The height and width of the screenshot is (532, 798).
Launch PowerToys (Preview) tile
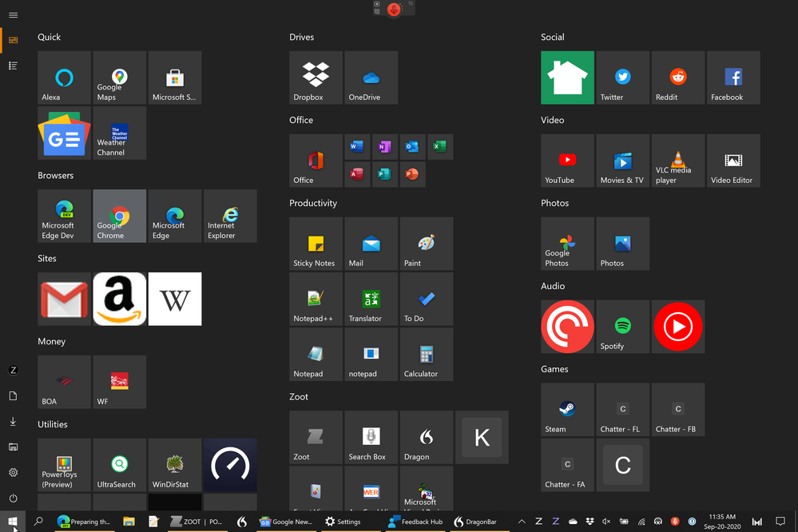(x=64, y=465)
